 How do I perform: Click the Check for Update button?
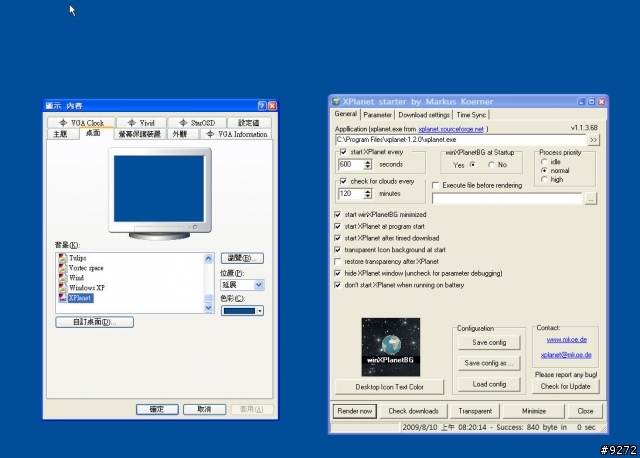565,386
